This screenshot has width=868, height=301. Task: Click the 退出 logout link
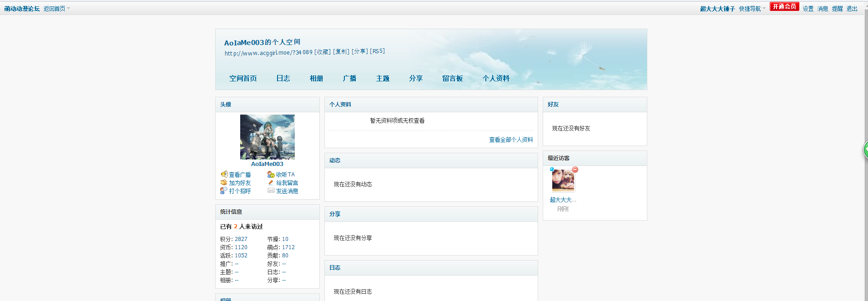click(x=852, y=9)
